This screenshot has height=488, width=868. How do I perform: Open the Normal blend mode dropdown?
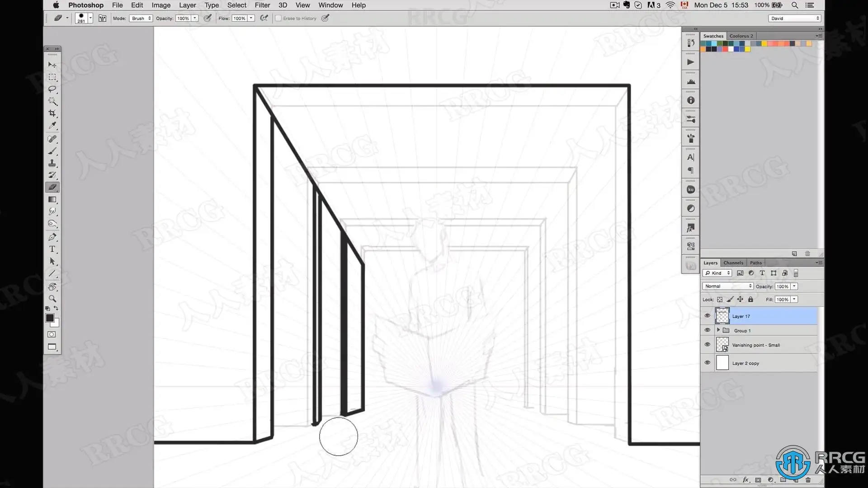[x=727, y=286]
